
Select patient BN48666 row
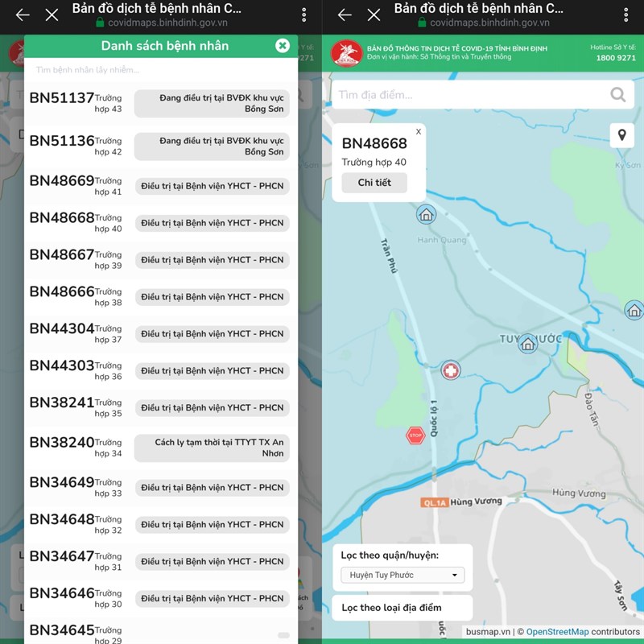[x=160, y=297]
